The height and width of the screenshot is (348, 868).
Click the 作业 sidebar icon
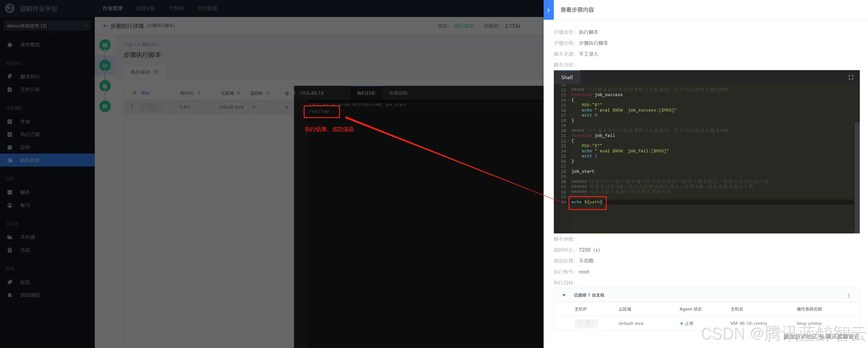point(10,122)
